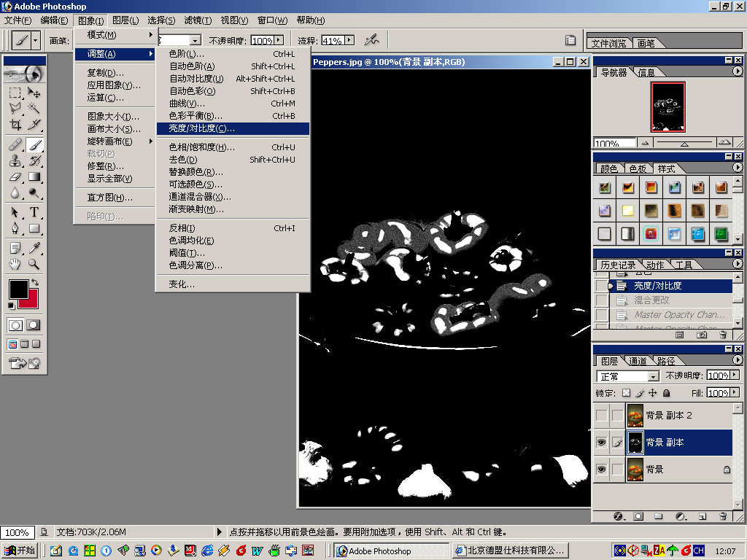Select the Gradient tool
The height and width of the screenshot is (560, 747).
34,176
